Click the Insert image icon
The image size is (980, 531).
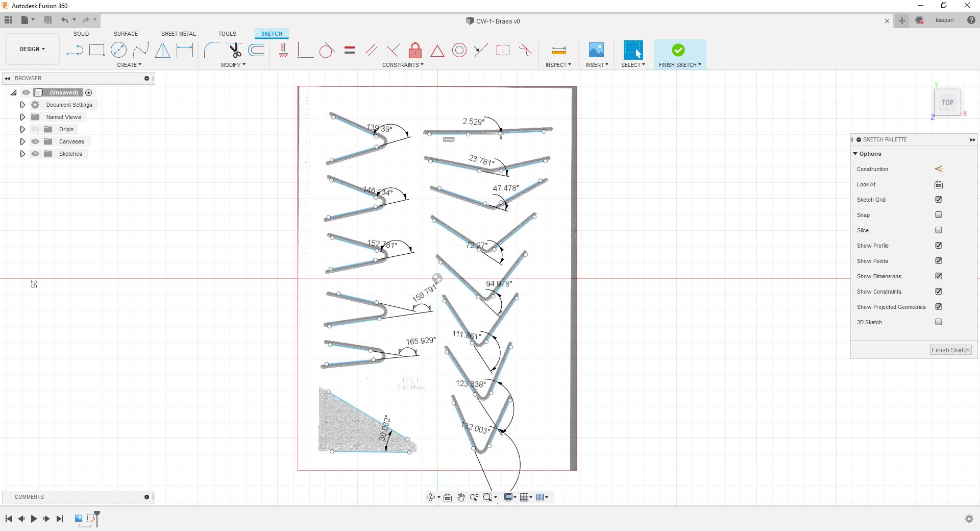(596, 50)
